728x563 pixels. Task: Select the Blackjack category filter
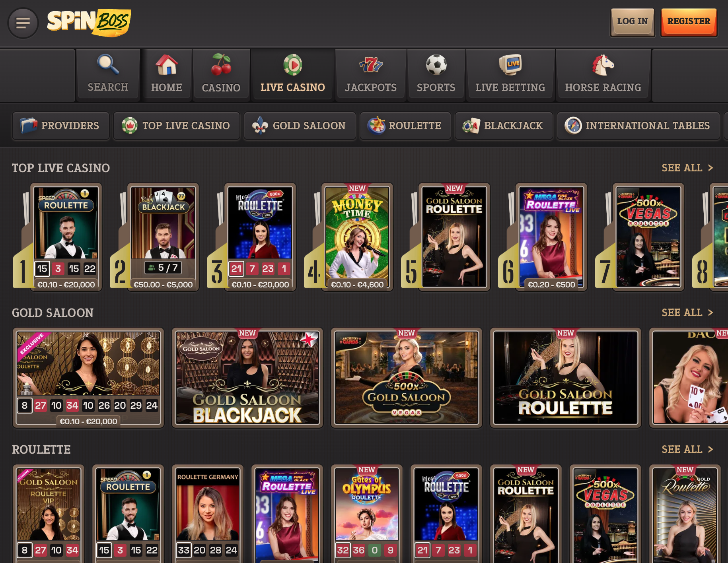(x=504, y=126)
